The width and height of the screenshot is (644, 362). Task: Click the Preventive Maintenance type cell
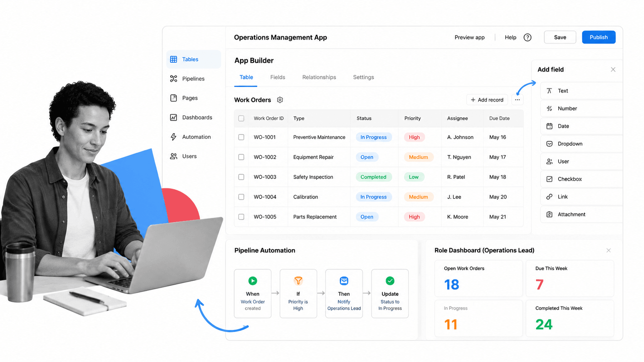319,137
